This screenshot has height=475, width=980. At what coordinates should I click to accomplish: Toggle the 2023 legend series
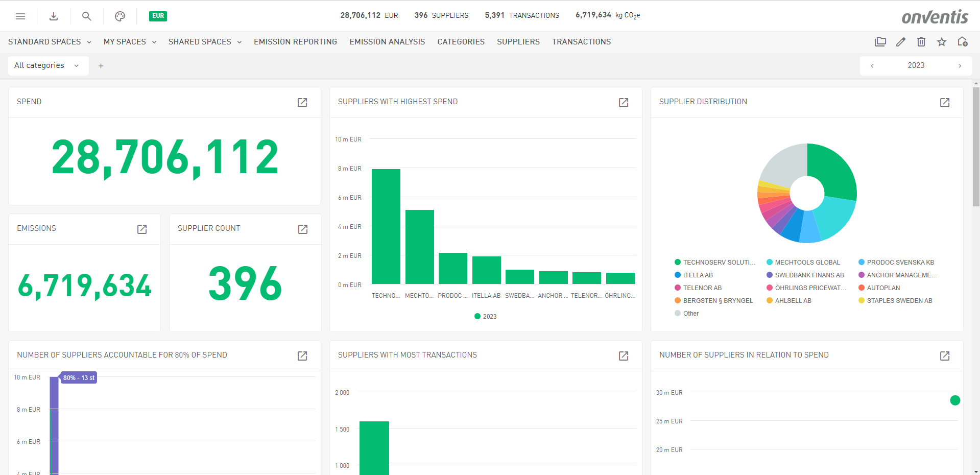[x=486, y=317]
